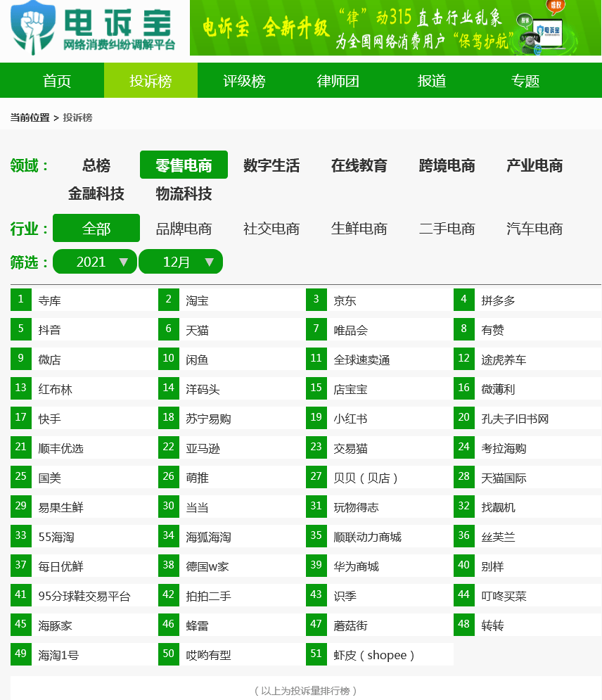Select the 总榜 domain filter
Viewport: 602px width, 700px height.
pyautogui.click(x=96, y=165)
